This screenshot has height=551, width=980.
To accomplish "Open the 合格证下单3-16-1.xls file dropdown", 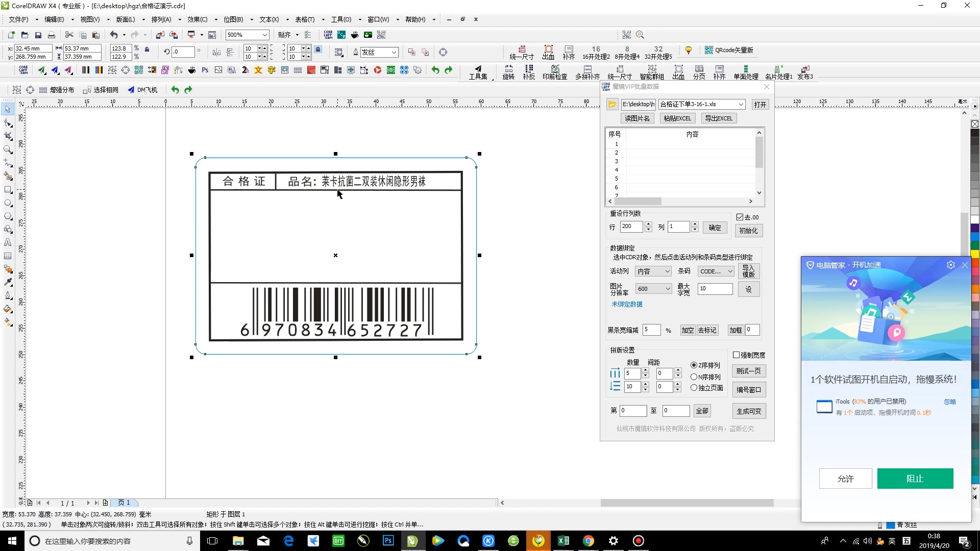I will pyautogui.click(x=741, y=104).
